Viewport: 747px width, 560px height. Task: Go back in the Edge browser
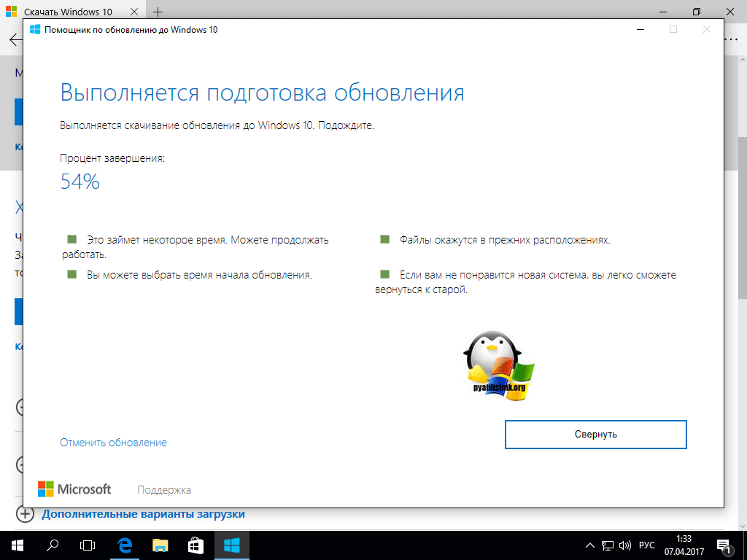[15, 39]
